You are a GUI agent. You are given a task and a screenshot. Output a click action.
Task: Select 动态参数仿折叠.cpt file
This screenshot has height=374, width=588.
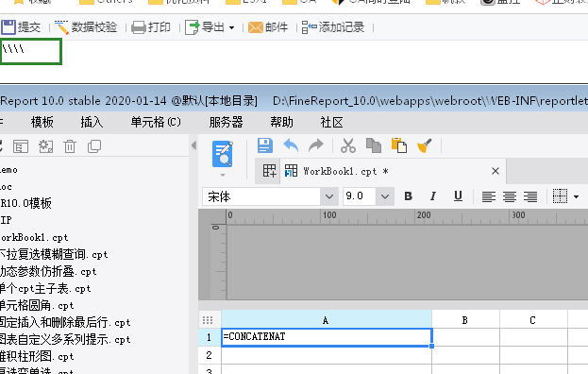click(48, 271)
